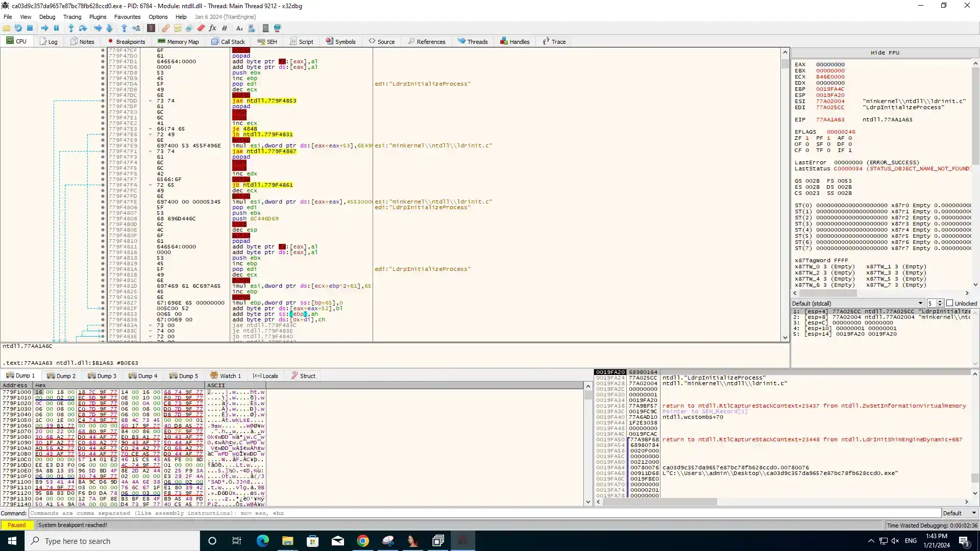Switch to the Memory Map tab

(178, 41)
